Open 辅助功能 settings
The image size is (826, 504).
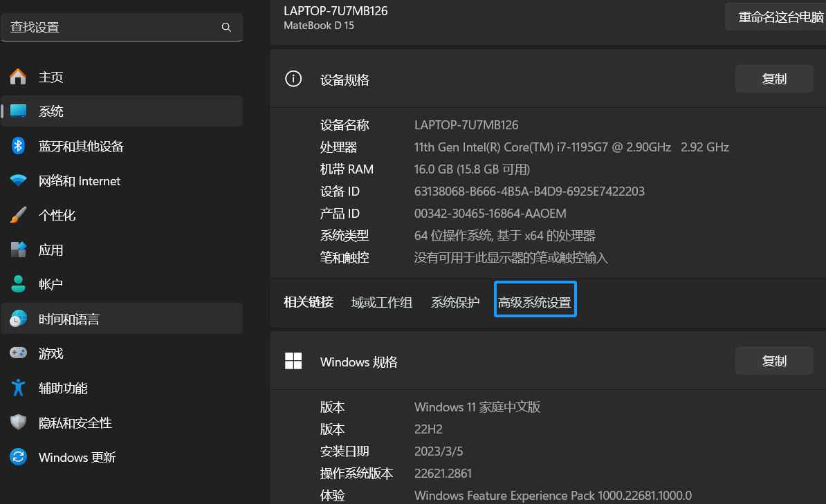point(122,388)
